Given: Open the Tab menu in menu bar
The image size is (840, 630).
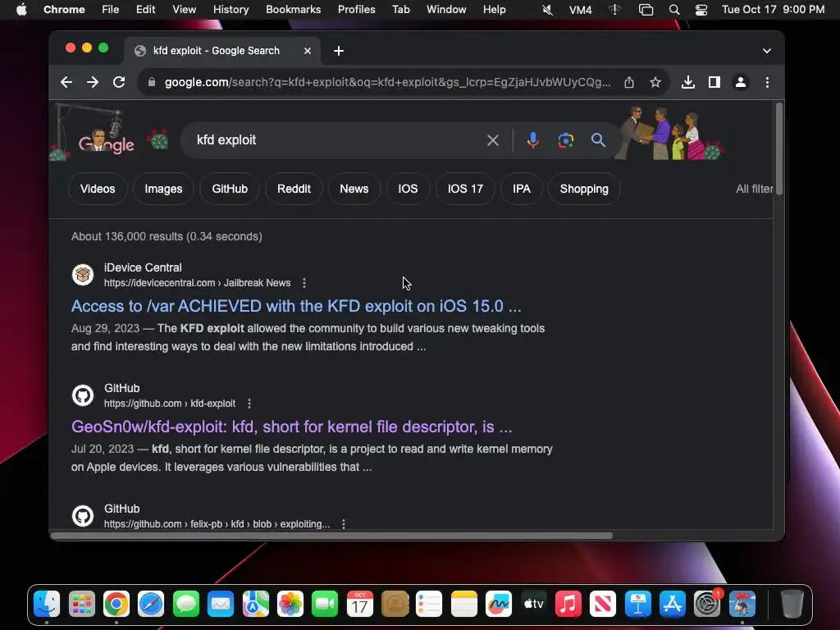Looking at the screenshot, I should point(400,9).
